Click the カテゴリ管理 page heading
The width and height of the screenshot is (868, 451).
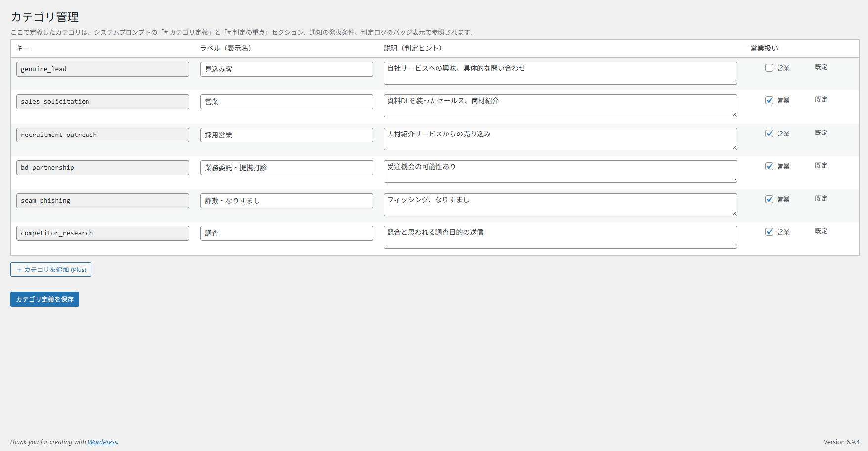click(x=44, y=17)
